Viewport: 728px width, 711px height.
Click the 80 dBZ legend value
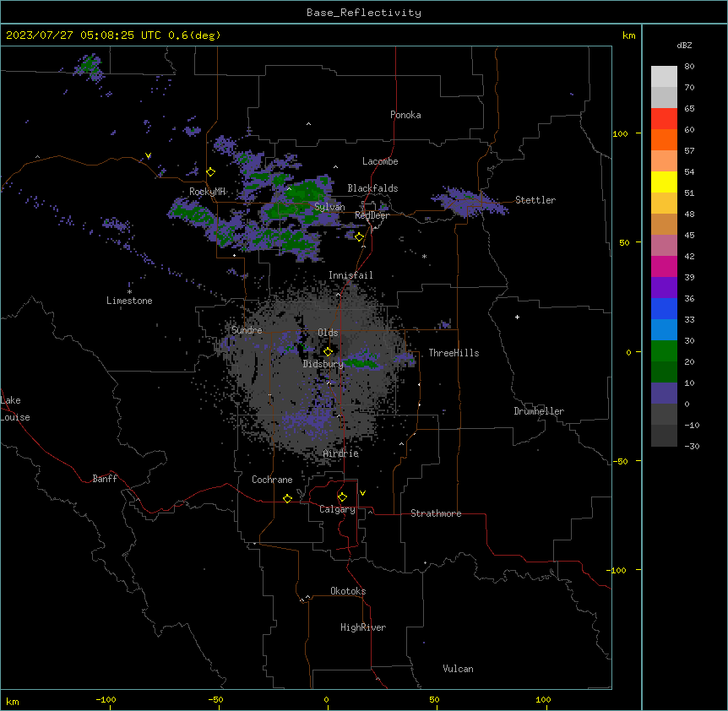689,67
